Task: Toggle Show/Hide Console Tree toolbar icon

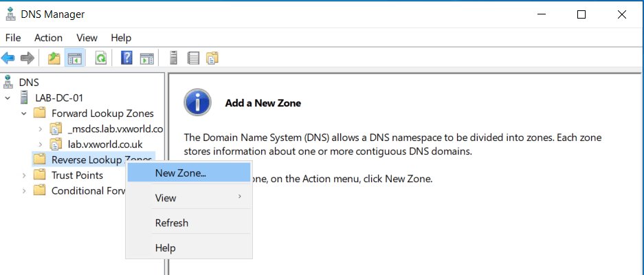Action: click(x=74, y=58)
